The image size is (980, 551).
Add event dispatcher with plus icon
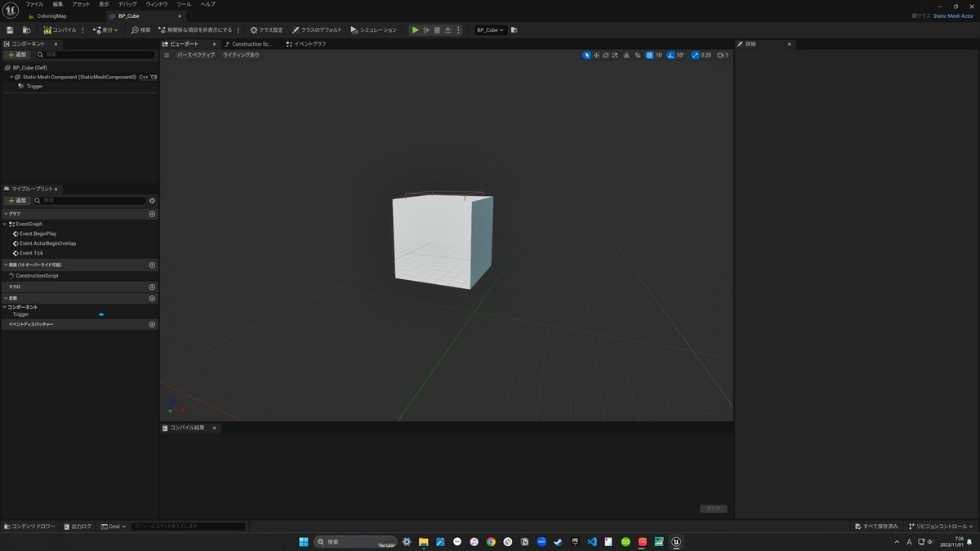point(152,325)
